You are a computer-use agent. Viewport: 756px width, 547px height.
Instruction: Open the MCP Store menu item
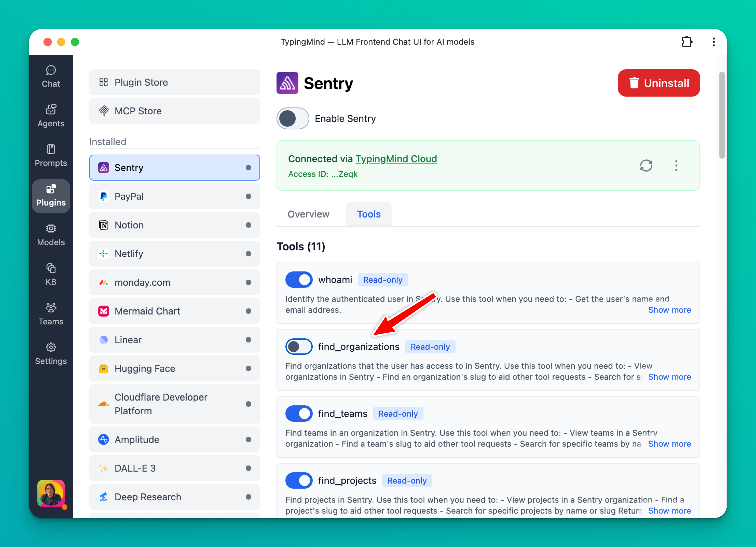174,111
